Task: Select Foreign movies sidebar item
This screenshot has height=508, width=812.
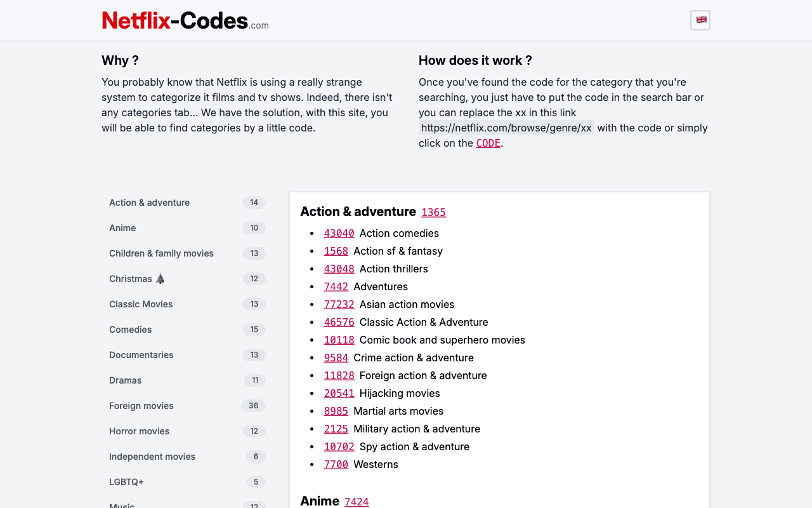Action: point(187,406)
